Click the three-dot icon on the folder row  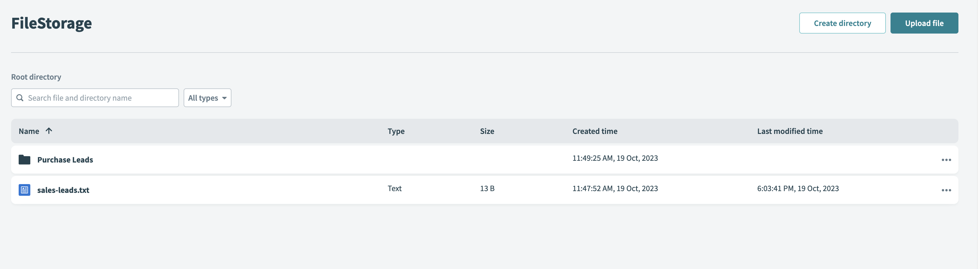tap(946, 160)
